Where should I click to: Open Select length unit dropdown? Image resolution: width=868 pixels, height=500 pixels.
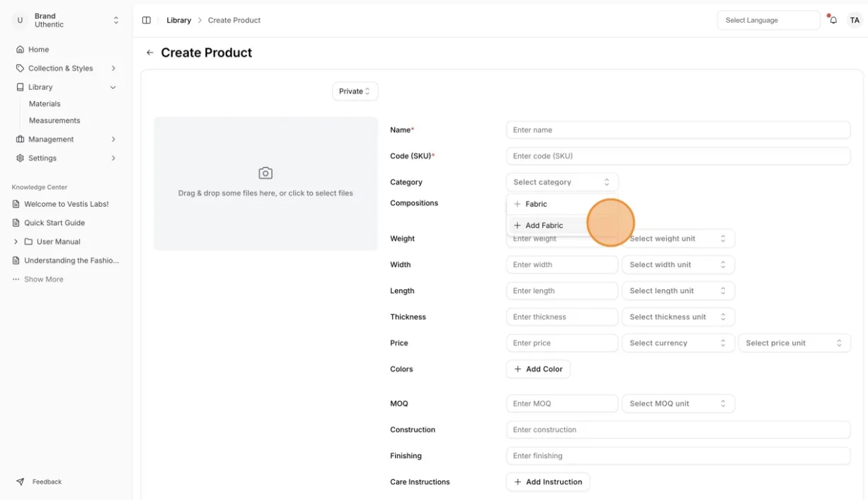(x=678, y=291)
